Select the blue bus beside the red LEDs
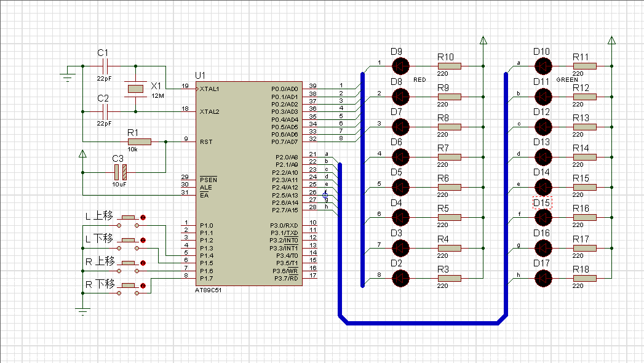This screenshot has width=644, height=363. click(363, 180)
